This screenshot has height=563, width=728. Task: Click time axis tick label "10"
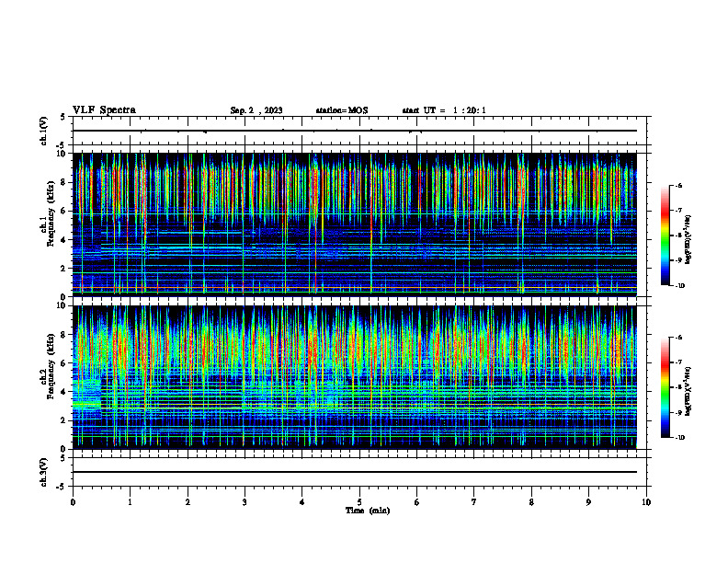click(x=646, y=502)
